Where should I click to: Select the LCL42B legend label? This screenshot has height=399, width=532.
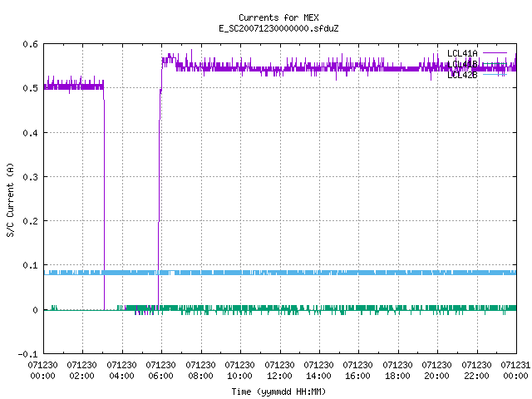click(462, 75)
